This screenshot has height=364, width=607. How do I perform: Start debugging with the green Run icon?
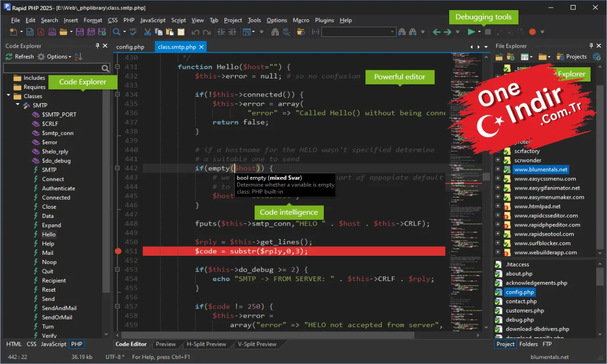(471, 32)
